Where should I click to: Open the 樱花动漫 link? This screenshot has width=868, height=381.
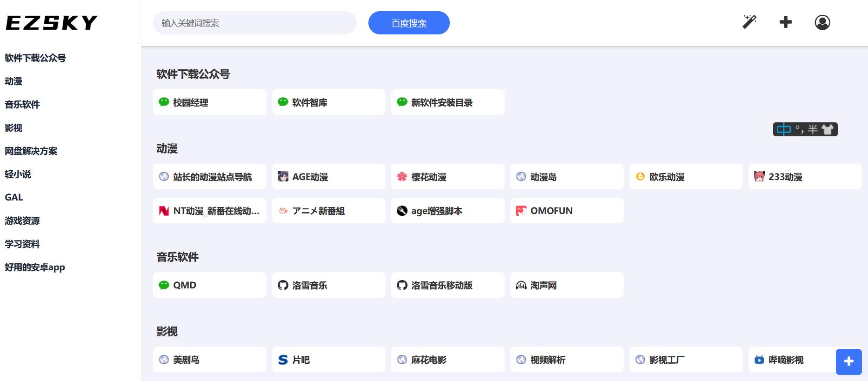click(448, 177)
